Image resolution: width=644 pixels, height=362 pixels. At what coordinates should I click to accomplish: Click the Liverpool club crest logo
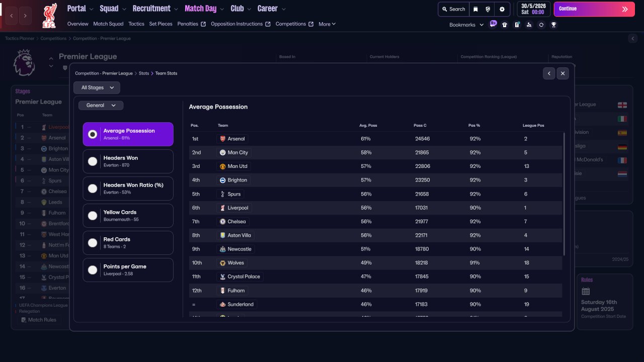click(x=49, y=16)
